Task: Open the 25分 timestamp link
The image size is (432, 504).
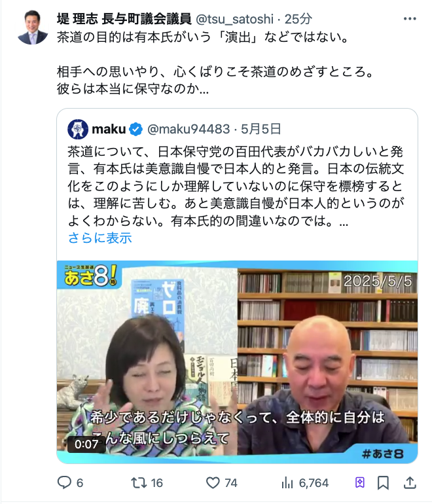Action: (298, 19)
